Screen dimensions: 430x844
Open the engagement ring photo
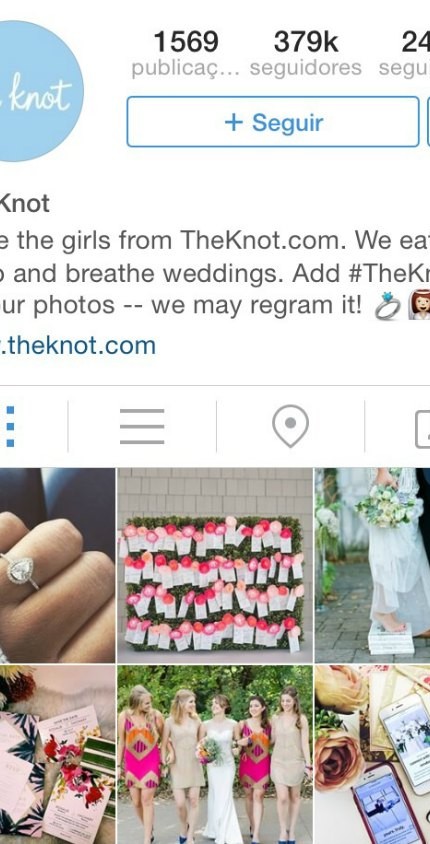pos(57,565)
